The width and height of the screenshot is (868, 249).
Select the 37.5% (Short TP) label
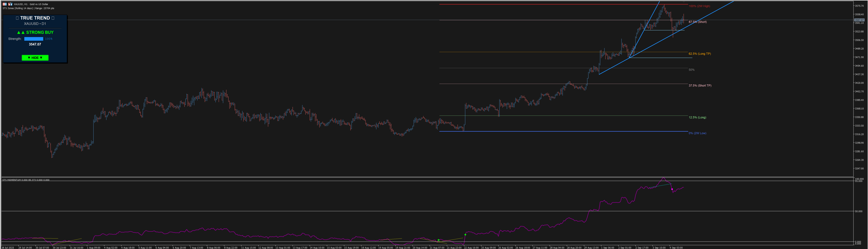700,85
